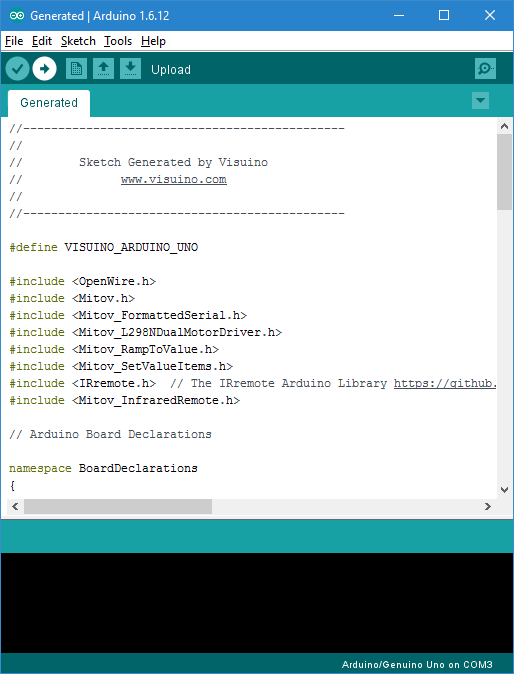Screen dimensions: 514x674
Task: Open a sketch with the up-arrow icon
Action: [103, 69]
